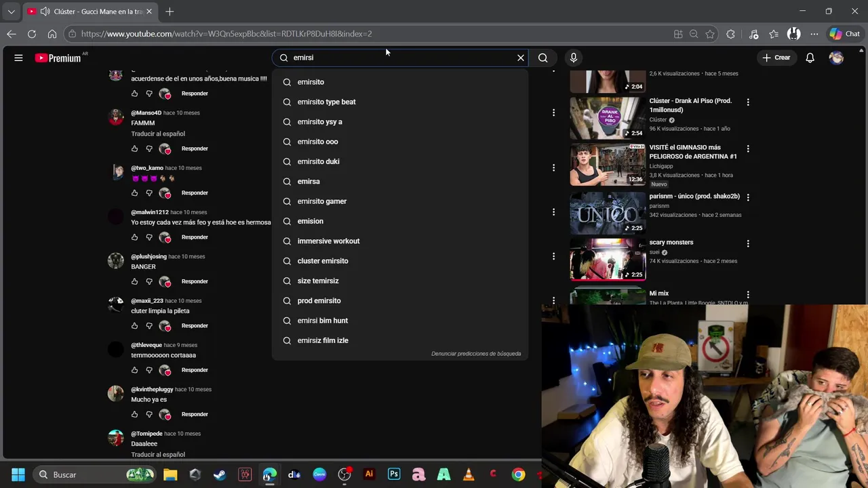
Task: Select the Clúster - Gucci Mane tab
Action: (x=90, y=12)
